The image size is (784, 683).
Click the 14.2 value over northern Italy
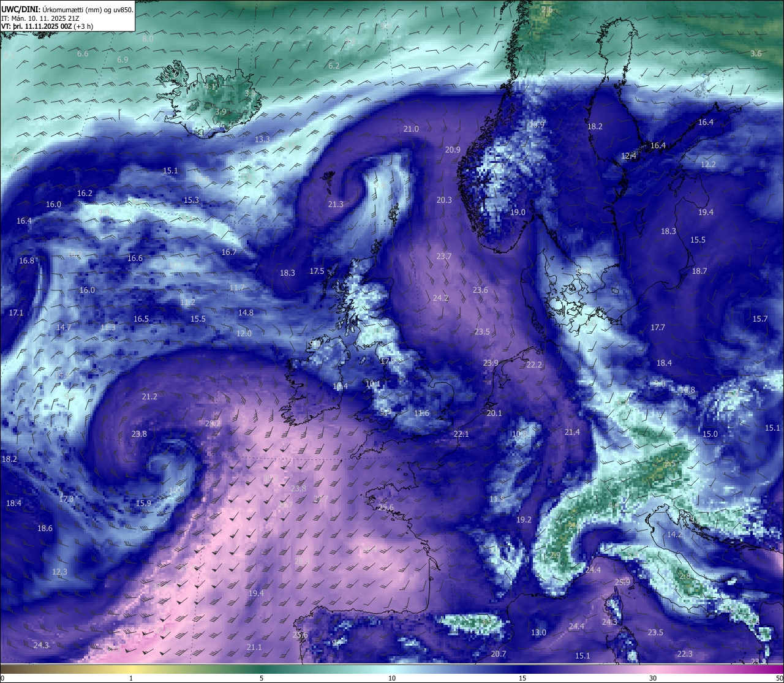(x=674, y=535)
